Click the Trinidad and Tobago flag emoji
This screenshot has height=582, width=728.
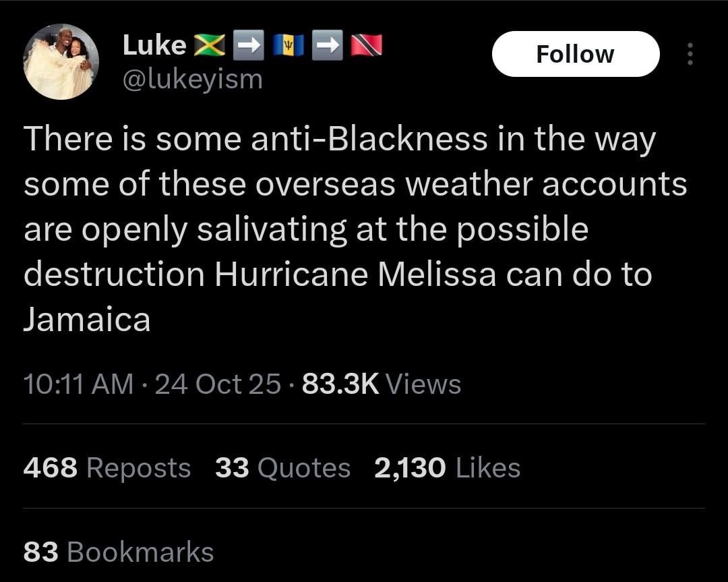click(367, 45)
